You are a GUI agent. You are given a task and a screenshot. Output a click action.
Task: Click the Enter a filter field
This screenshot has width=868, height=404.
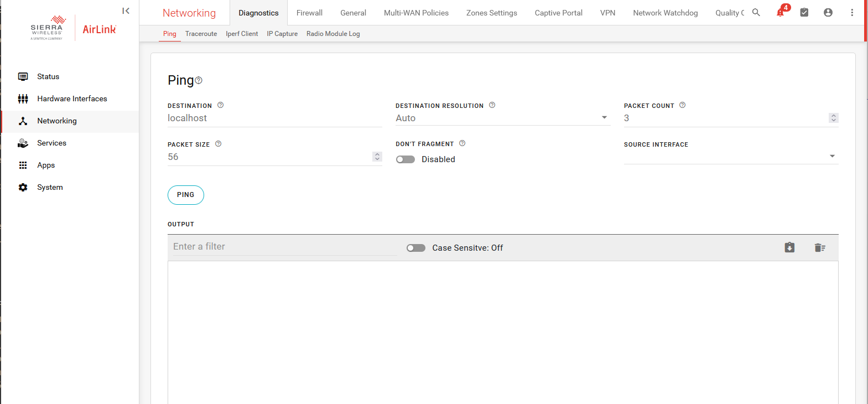click(282, 247)
